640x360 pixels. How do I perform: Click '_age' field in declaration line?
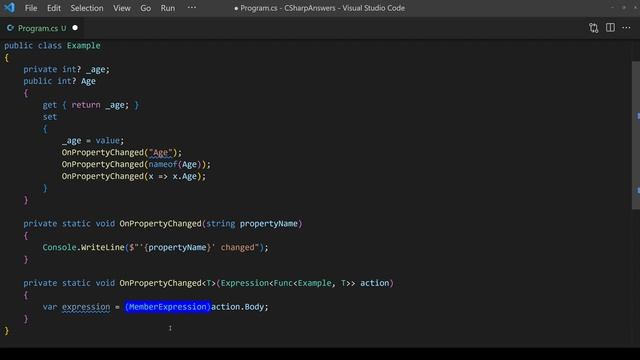point(96,69)
